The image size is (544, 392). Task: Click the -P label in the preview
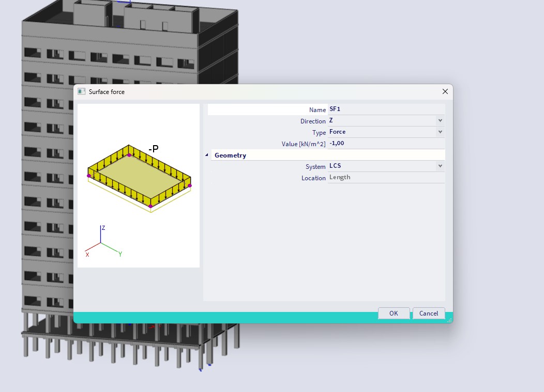[x=153, y=149]
